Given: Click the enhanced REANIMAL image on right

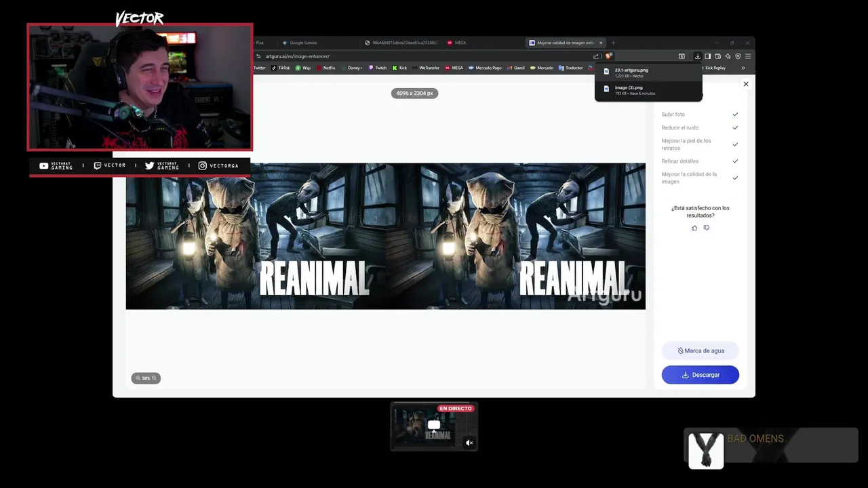Looking at the screenshot, I should (x=515, y=236).
